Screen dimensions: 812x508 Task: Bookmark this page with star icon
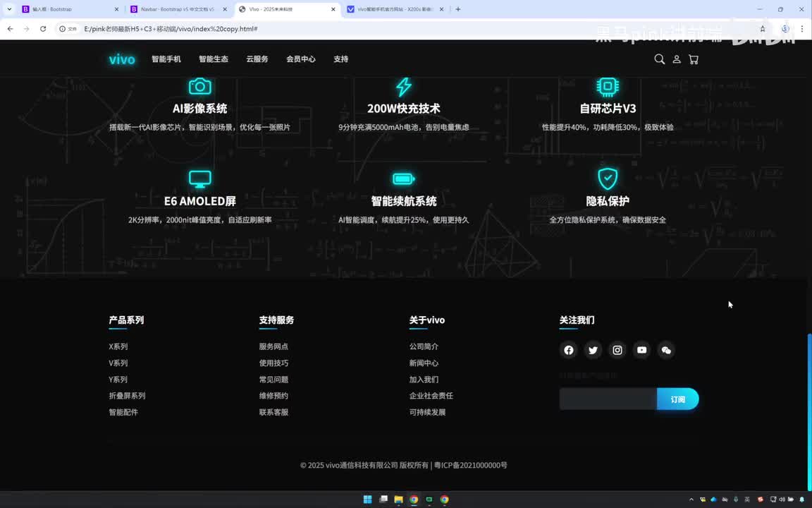(763, 29)
